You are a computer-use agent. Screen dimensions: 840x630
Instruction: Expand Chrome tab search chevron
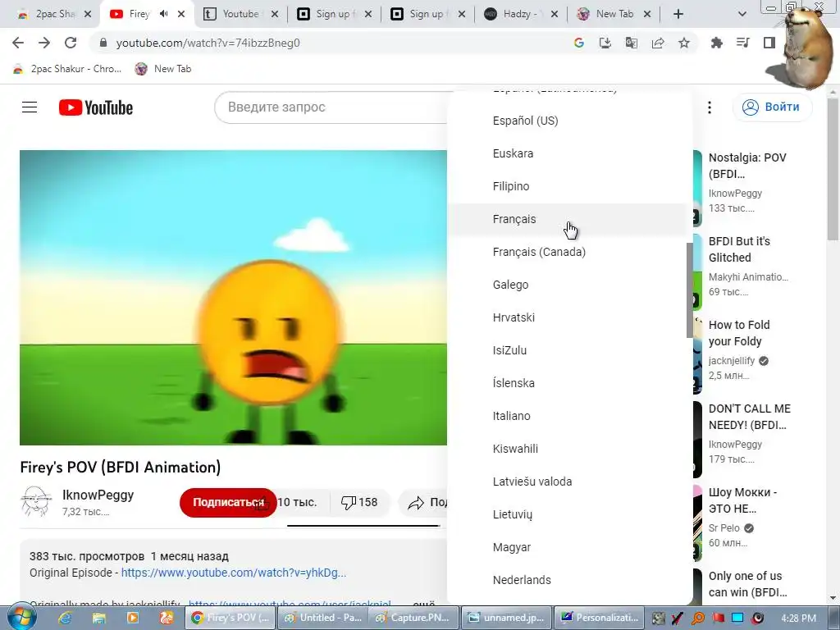[742, 14]
